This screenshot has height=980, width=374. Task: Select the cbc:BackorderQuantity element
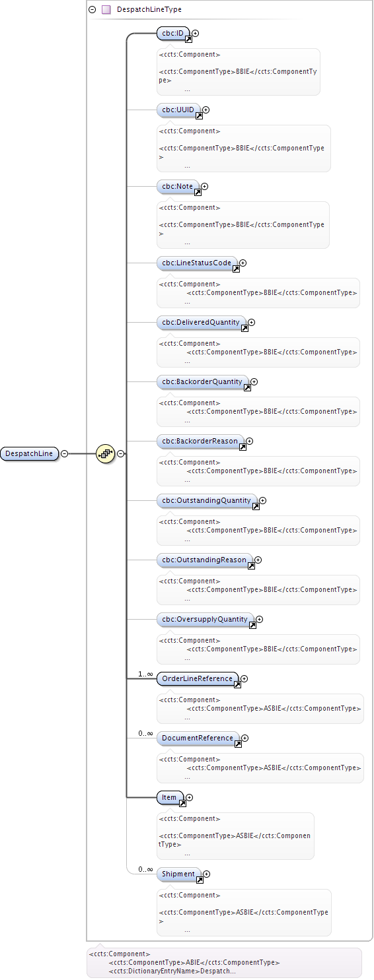(x=202, y=382)
